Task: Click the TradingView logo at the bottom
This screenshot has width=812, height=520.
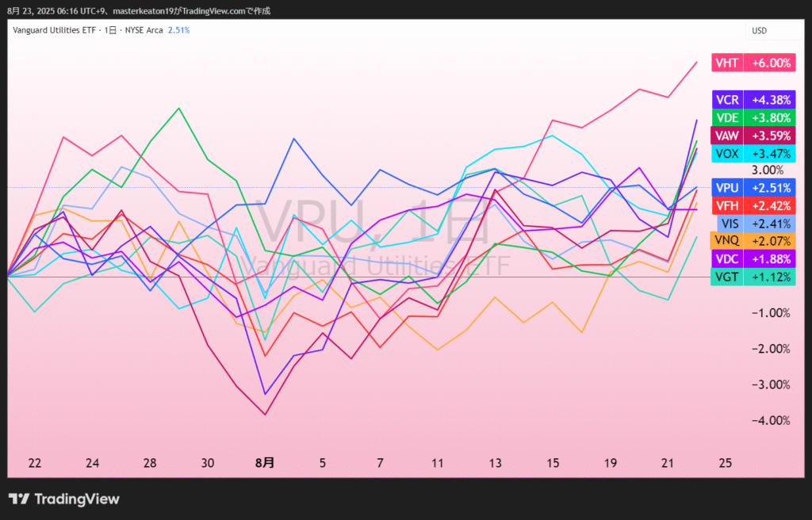Action: click(x=64, y=499)
